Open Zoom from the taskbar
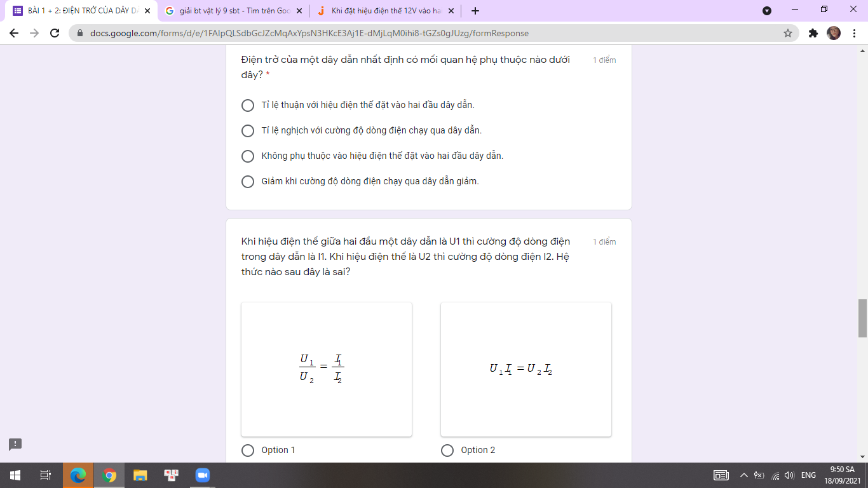 coord(202,475)
